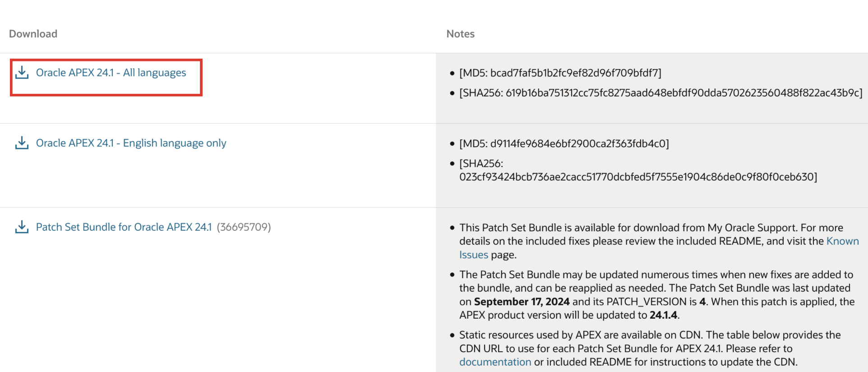Click the PATCH_VERSION text in the notes
Image resolution: width=868 pixels, height=372 pixels.
pyautogui.click(x=646, y=302)
